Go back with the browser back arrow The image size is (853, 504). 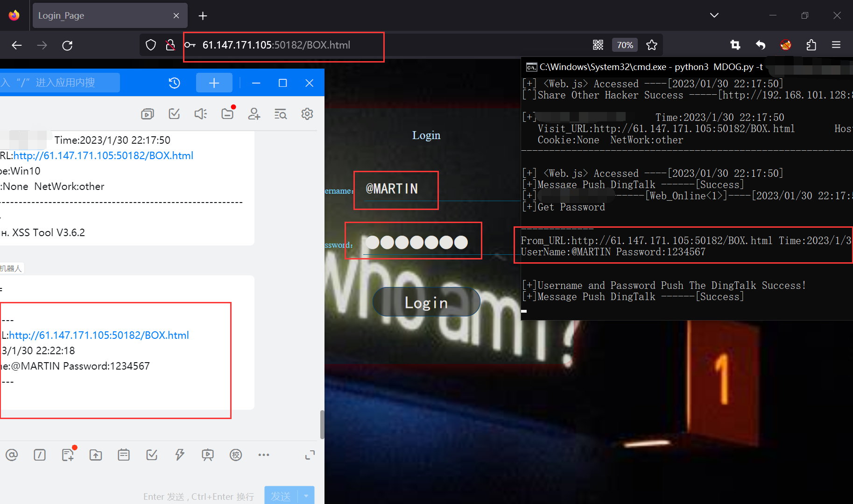click(17, 45)
